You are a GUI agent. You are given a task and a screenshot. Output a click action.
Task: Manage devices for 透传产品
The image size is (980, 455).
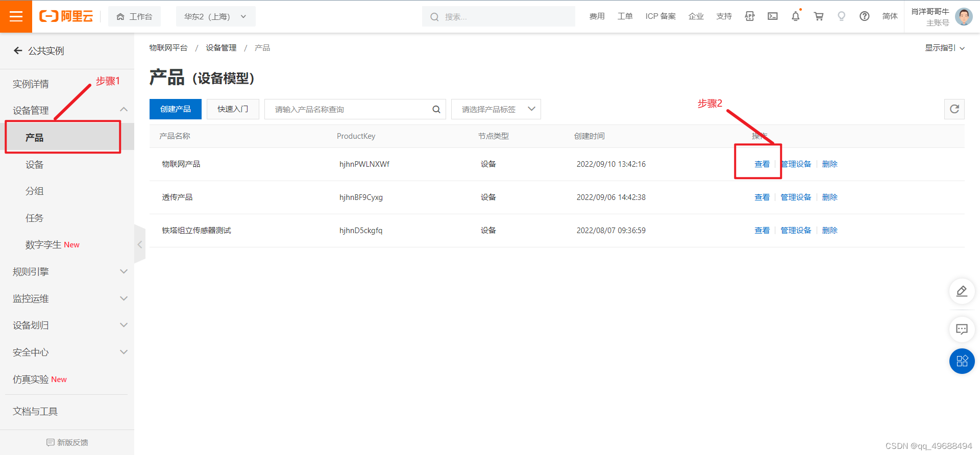pyautogui.click(x=796, y=197)
